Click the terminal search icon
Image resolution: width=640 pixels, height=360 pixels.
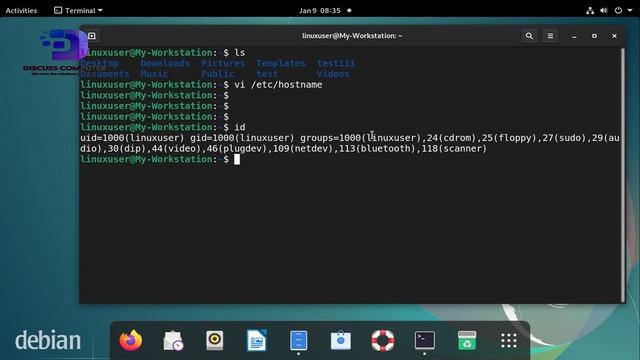pyautogui.click(x=529, y=36)
